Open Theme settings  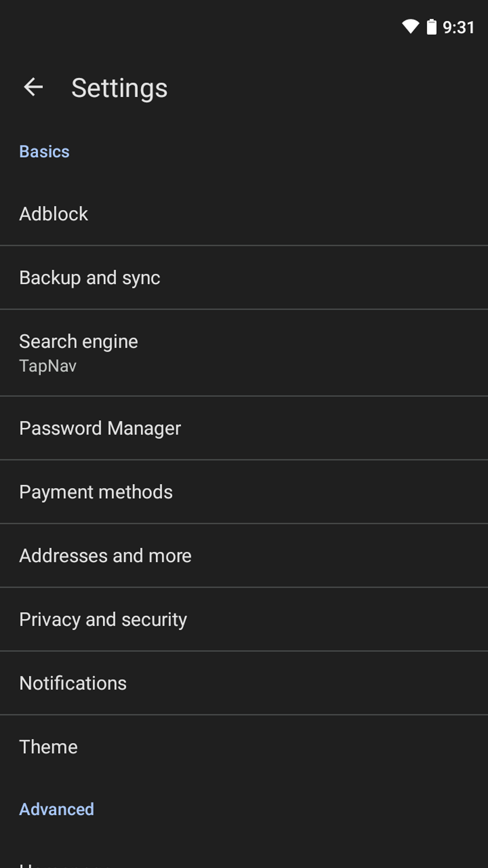pyautogui.click(x=244, y=747)
